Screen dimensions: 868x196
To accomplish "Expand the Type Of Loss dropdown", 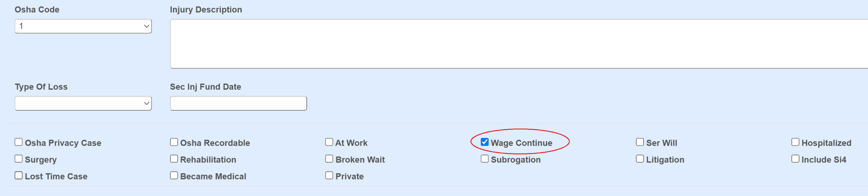I will (83, 103).
